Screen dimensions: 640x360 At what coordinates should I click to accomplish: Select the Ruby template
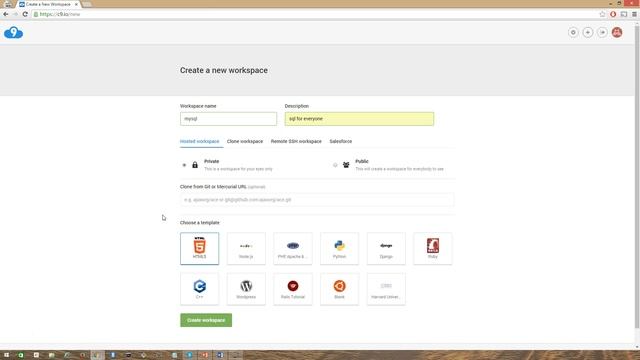click(433, 249)
